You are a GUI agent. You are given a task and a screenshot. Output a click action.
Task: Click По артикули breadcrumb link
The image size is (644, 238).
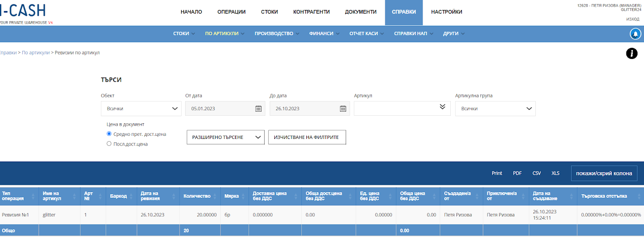coord(36,52)
